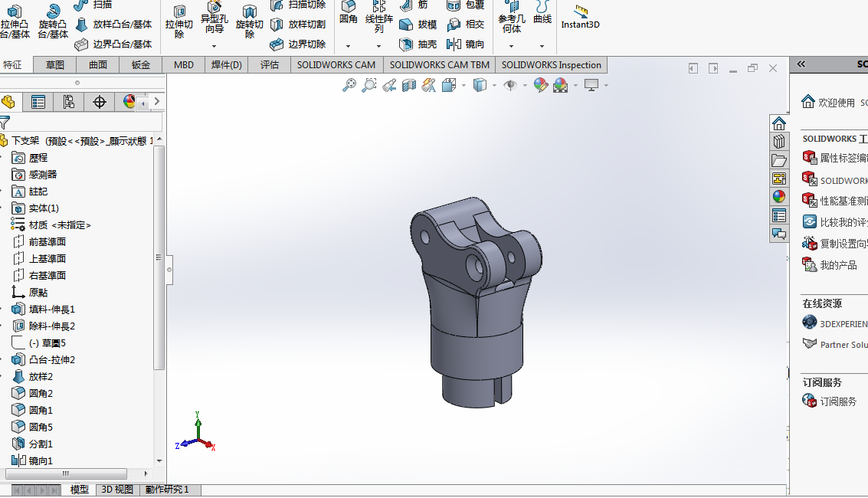868x498 pixels.
Task: Click 性能基准测试 link
Action: 835,200
